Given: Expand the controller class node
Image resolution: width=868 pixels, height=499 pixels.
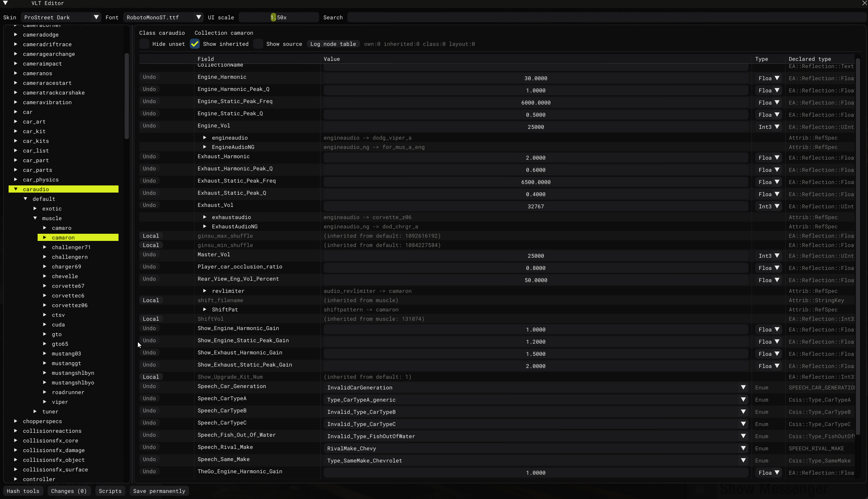Looking at the screenshot, I should [16, 479].
